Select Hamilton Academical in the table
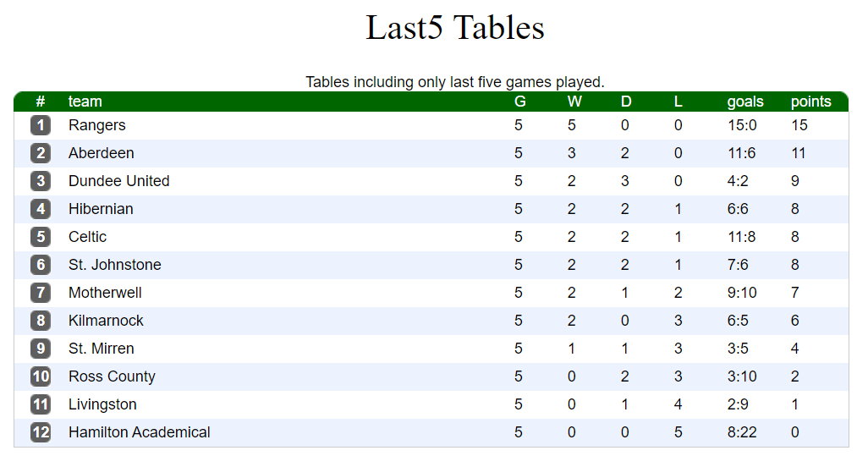 pos(139,432)
